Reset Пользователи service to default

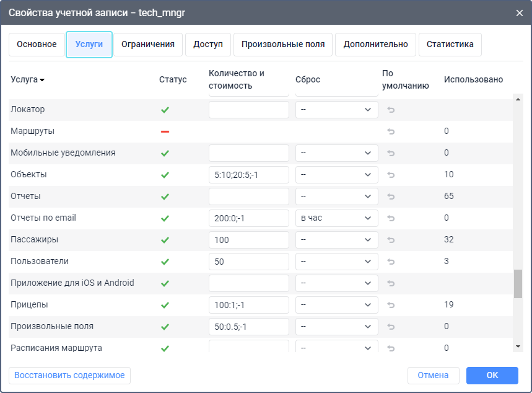point(391,262)
